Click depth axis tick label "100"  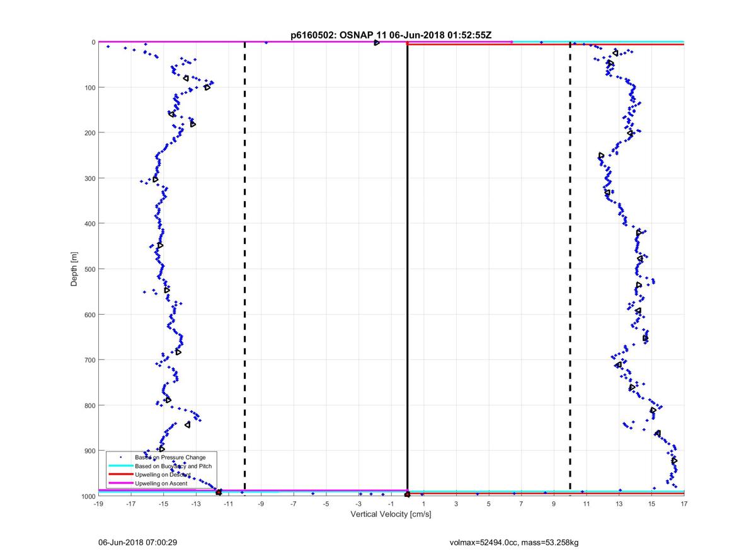(89, 88)
